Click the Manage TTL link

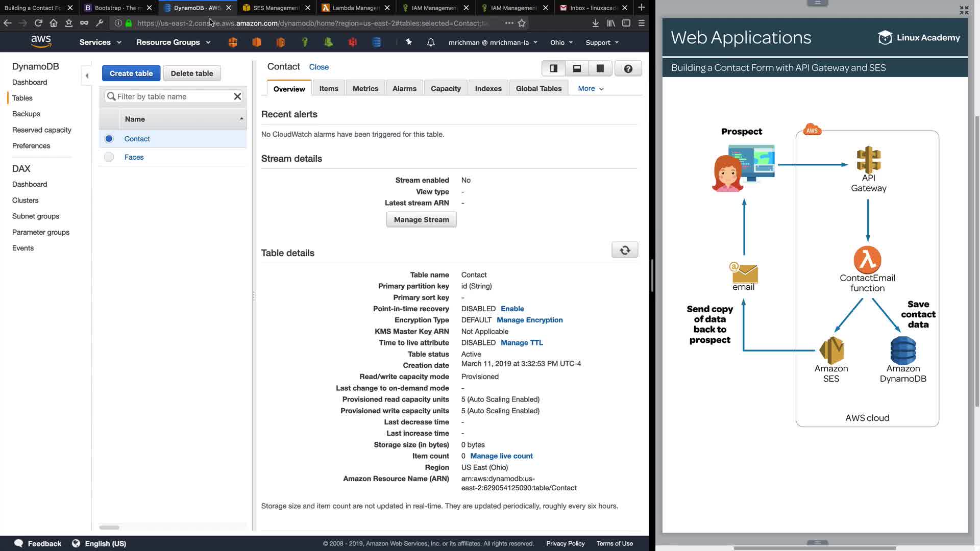click(x=522, y=343)
